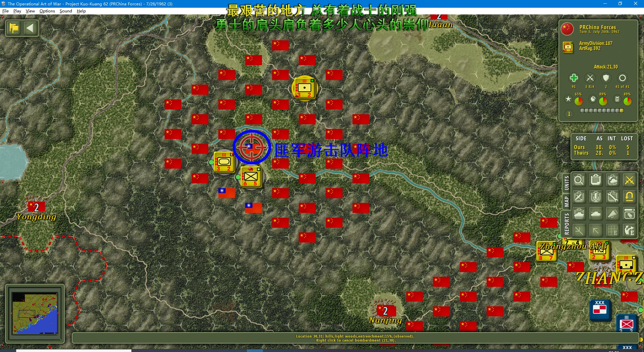Select the infantry counter marked 6 5
This screenshot has height=352, width=644.
click(x=251, y=177)
